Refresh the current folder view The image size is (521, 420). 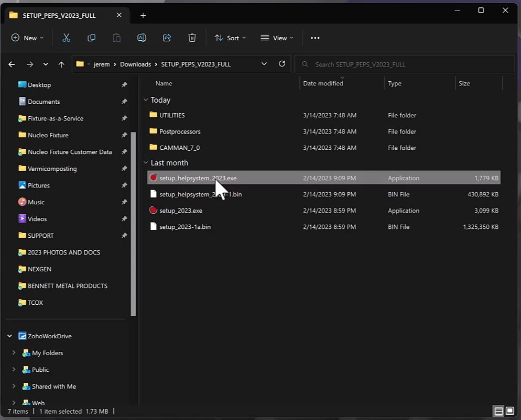282,64
